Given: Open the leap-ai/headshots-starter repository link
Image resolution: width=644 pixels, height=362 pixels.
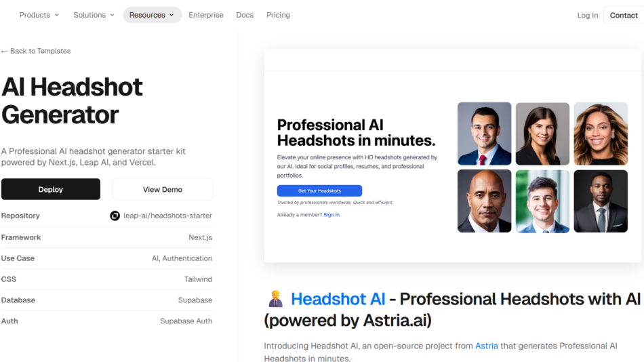Looking at the screenshot, I should [x=167, y=216].
